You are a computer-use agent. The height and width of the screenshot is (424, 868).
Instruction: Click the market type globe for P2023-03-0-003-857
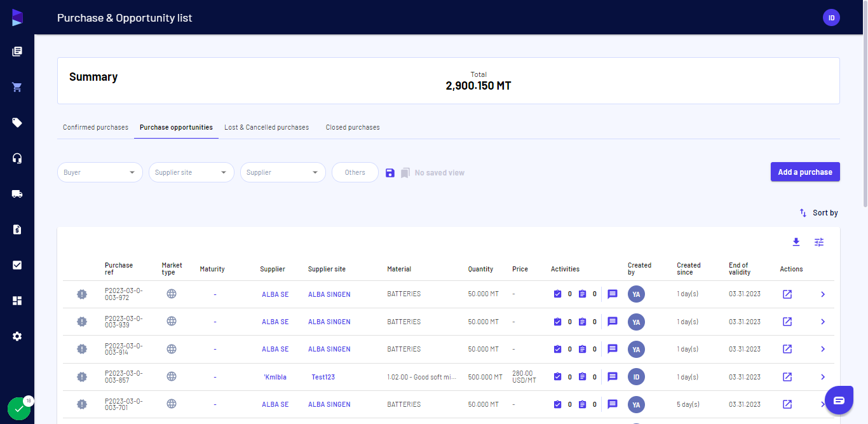[x=172, y=376]
